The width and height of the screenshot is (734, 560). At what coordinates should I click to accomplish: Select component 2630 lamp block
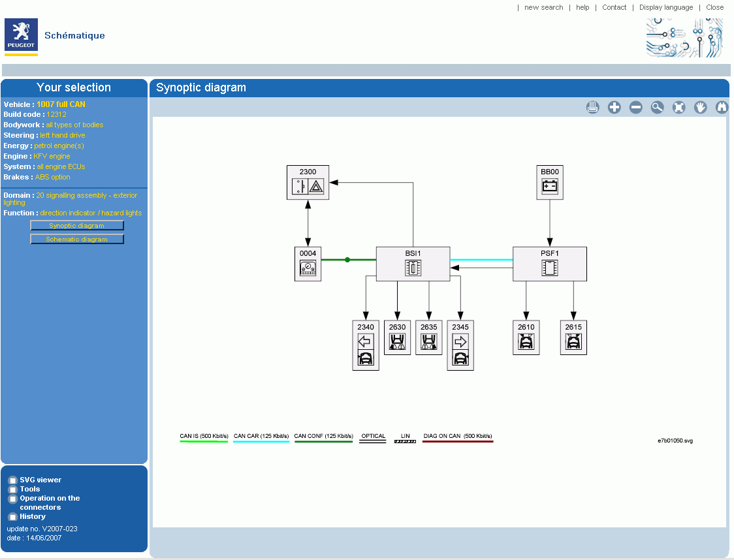(398, 337)
